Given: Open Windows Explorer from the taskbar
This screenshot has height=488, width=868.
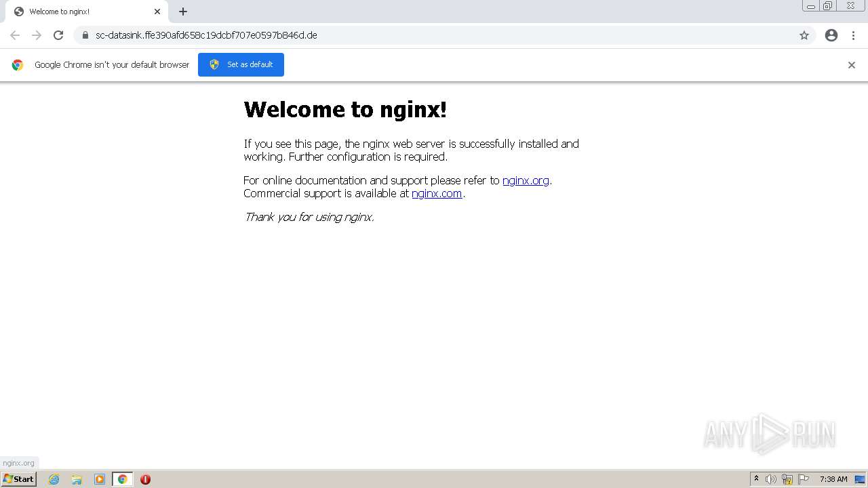Looking at the screenshot, I should pyautogui.click(x=77, y=479).
